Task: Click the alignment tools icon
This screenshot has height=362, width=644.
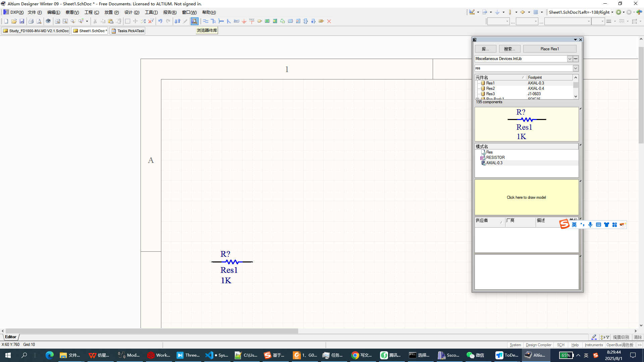Action: pyautogui.click(x=485, y=12)
